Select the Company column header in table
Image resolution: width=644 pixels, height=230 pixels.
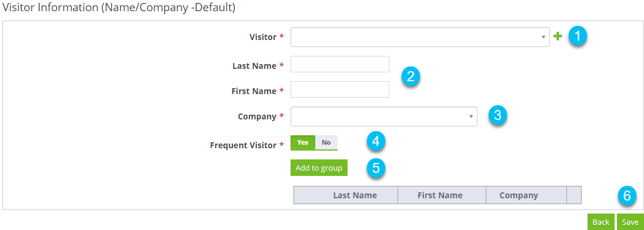click(x=519, y=195)
